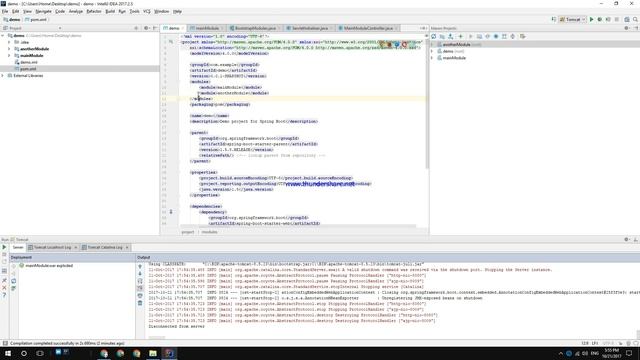
Task: Expand anotherModule in Maven Projects
Action: point(432,44)
